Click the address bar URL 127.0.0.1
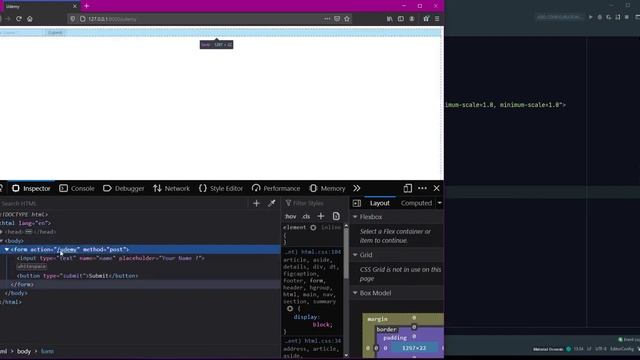Image resolution: width=640 pixels, height=360 pixels. click(x=112, y=19)
